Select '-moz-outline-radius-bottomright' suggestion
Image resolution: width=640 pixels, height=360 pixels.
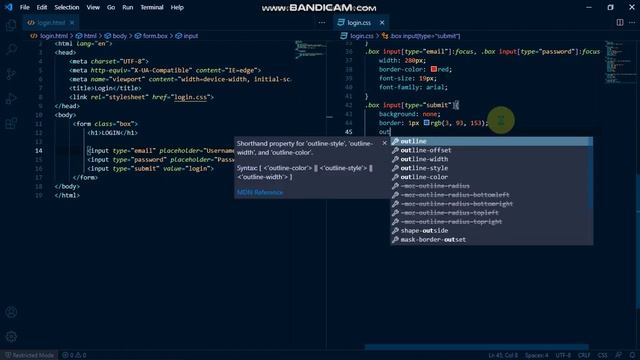(x=491, y=204)
